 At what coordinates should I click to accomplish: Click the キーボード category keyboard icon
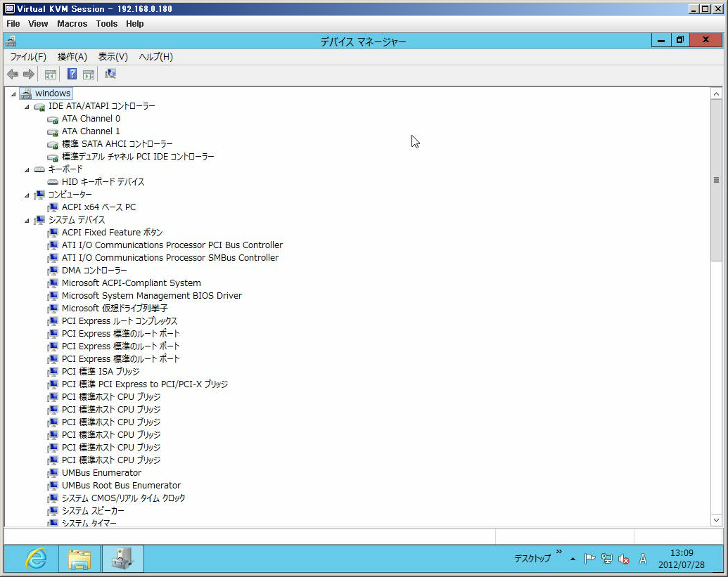(40, 169)
